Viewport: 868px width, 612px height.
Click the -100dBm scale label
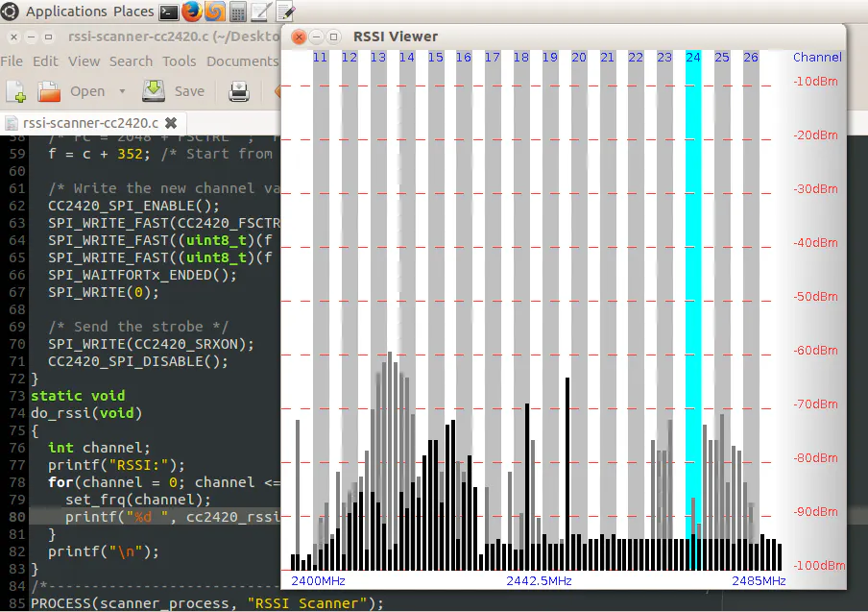[819, 566]
